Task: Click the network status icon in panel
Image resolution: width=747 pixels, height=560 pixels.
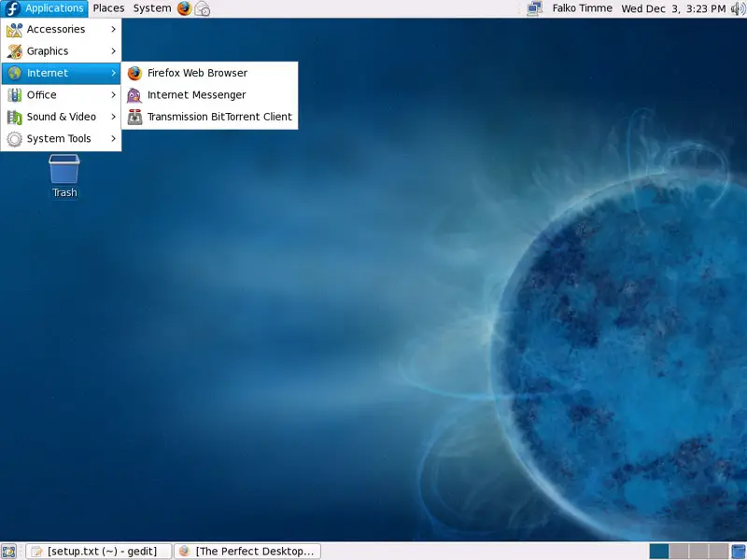Action: pos(534,8)
